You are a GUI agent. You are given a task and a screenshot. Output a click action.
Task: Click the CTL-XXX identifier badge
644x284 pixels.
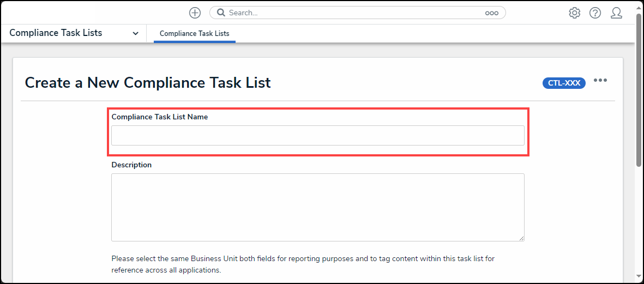(564, 83)
